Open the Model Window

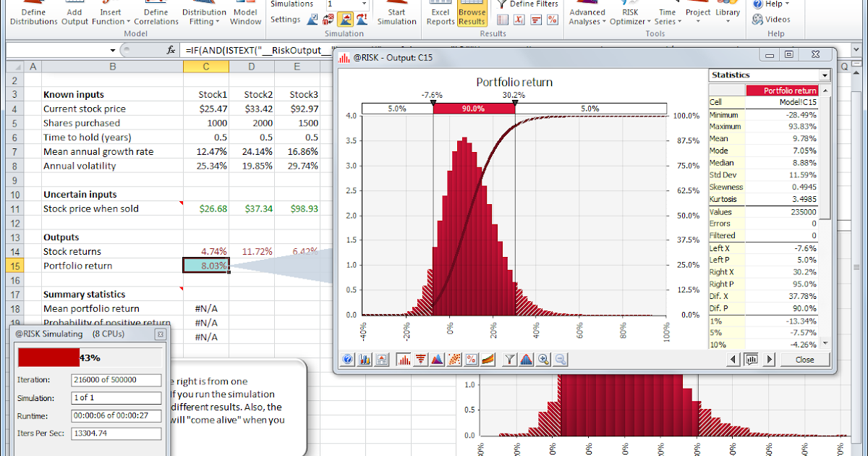[x=245, y=14]
